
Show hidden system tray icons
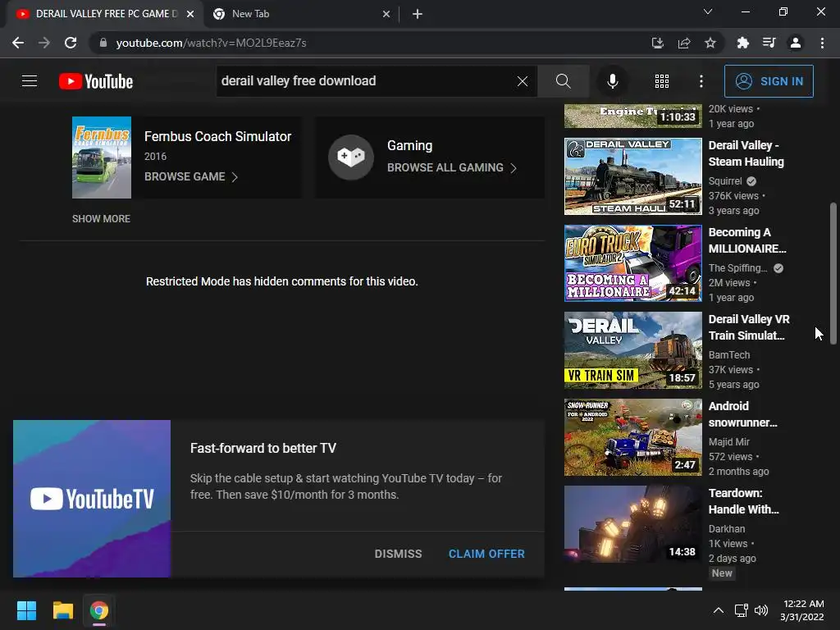coord(719,610)
